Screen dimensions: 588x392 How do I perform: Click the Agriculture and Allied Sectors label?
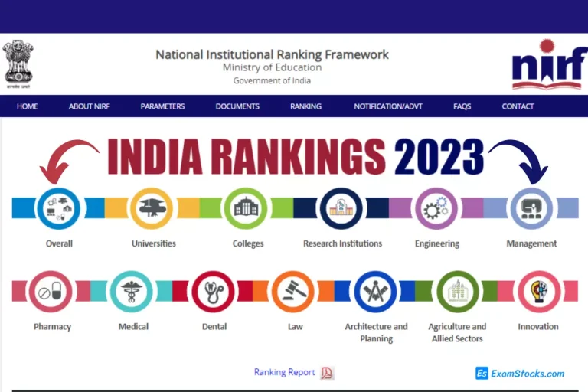click(457, 333)
